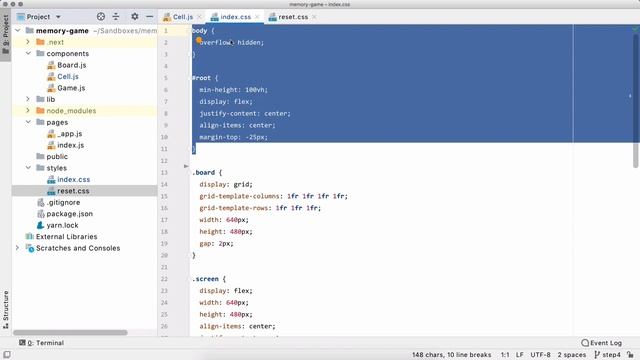Open the package.json file

(69, 213)
